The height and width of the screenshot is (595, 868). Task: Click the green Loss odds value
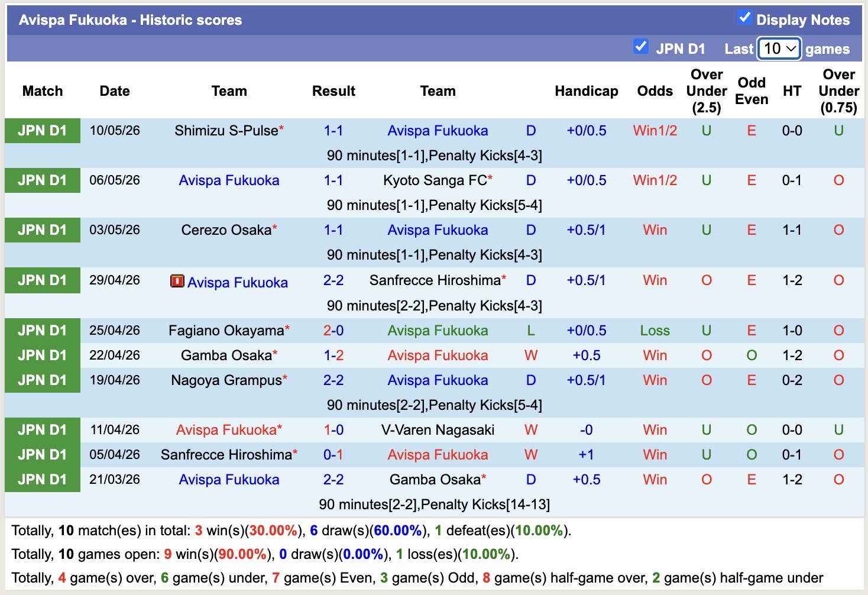[655, 331]
